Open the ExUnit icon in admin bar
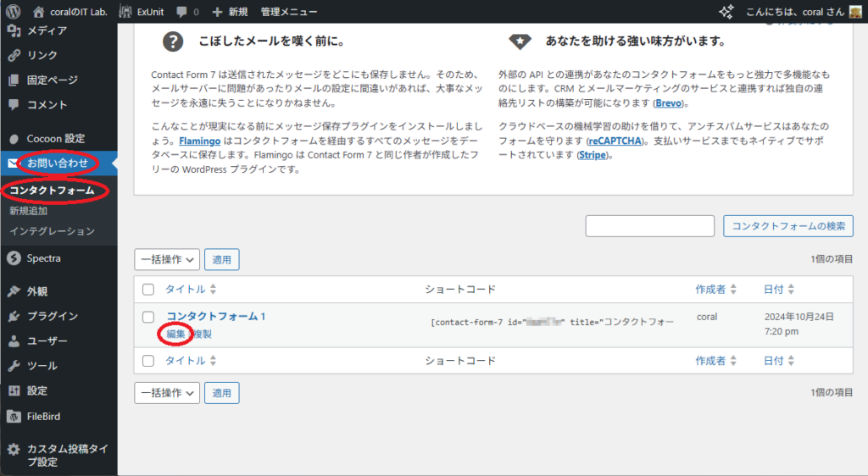The image size is (868, 476). tap(125, 11)
